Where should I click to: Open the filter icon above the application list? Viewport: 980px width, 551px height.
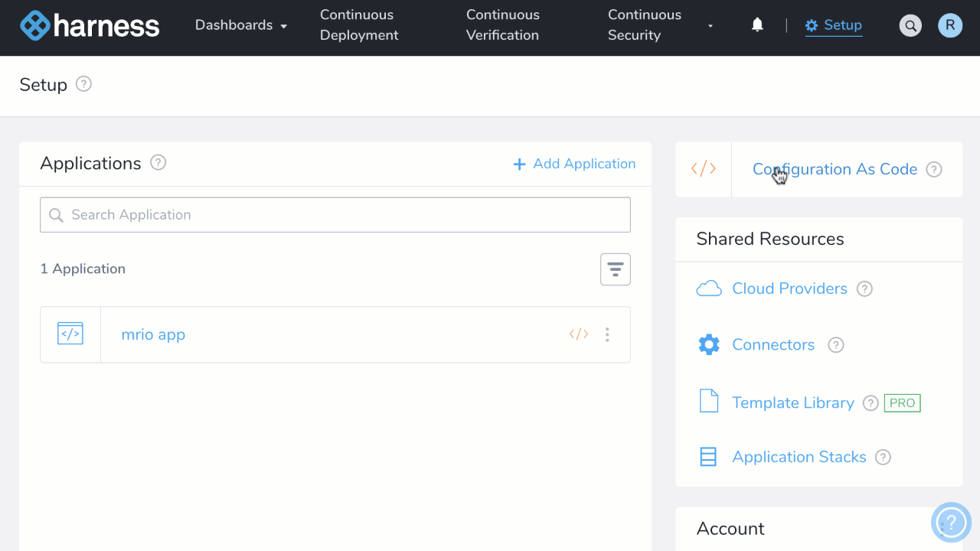coord(615,269)
